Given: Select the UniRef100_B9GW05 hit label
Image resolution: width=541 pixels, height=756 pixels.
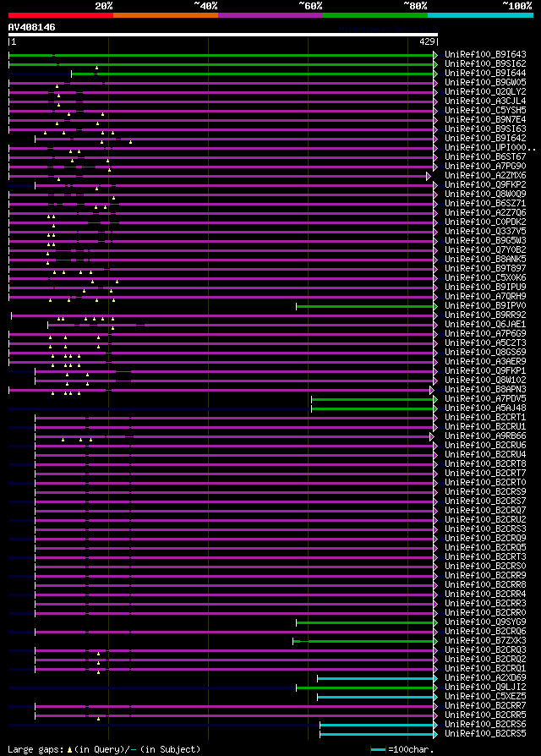Looking at the screenshot, I should [x=485, y=82].
